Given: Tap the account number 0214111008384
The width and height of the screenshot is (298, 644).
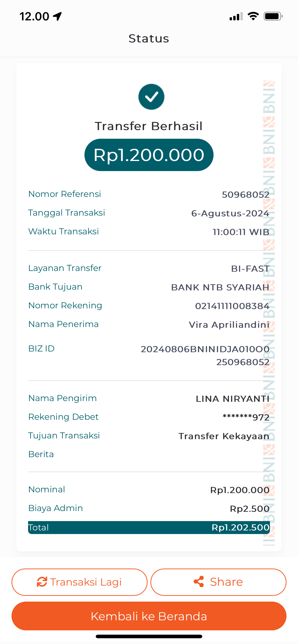Looking at the screenshot, I should click(x=232, y=306).
